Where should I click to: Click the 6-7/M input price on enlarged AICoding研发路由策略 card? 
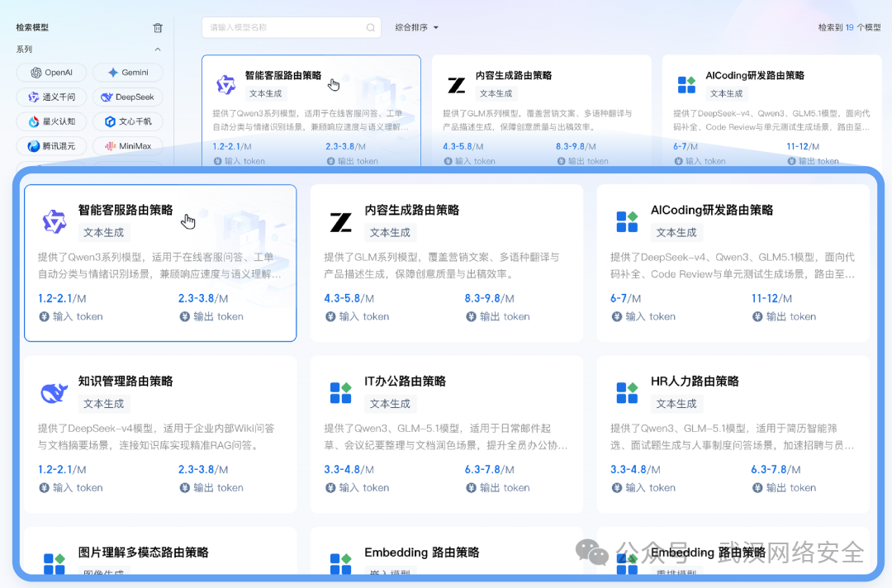coord(625,298)
